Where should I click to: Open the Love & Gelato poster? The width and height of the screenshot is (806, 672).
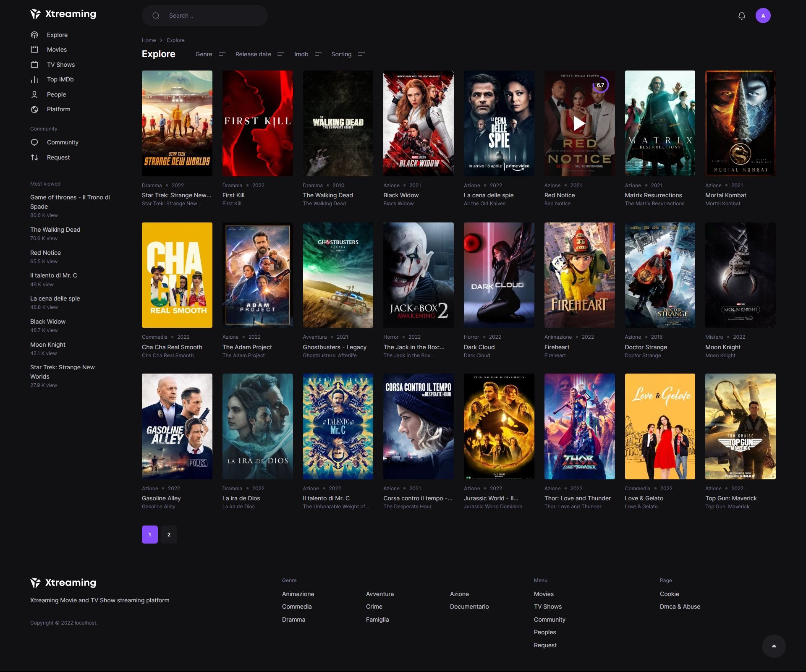point(660,426)
